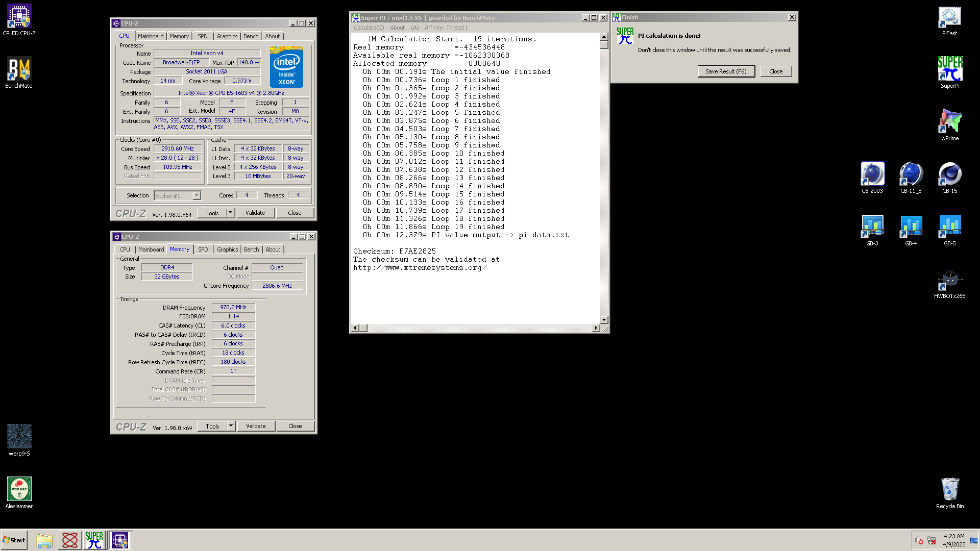The height and width of the screenshot is (551, 980).
Task: Click the system clock showing 4:23 AM
Action: coord(954,536)
